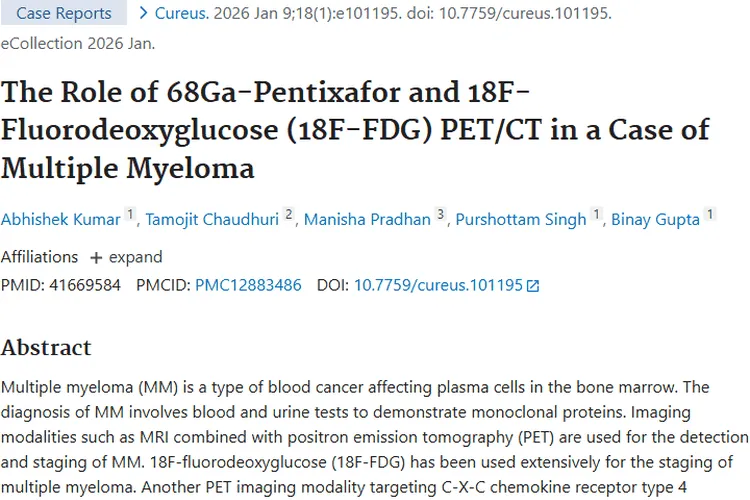
Task: Click the external link icon after DOI
Action: click(533, 286)
